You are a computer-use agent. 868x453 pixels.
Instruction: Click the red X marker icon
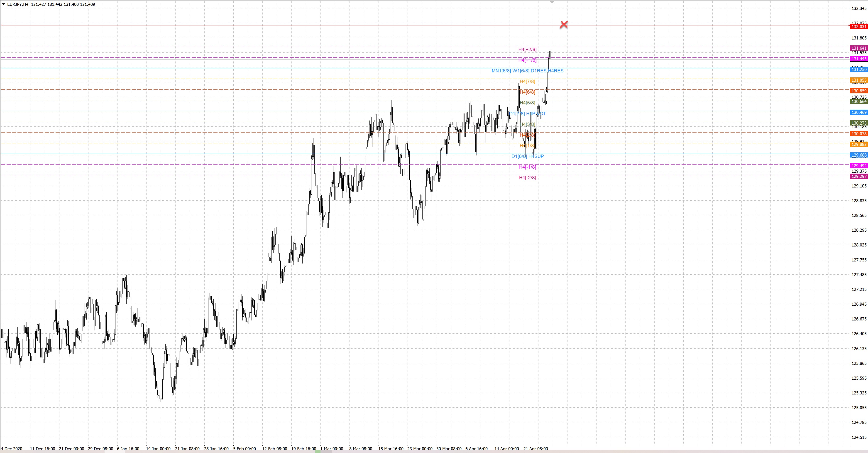coord(564,25)
